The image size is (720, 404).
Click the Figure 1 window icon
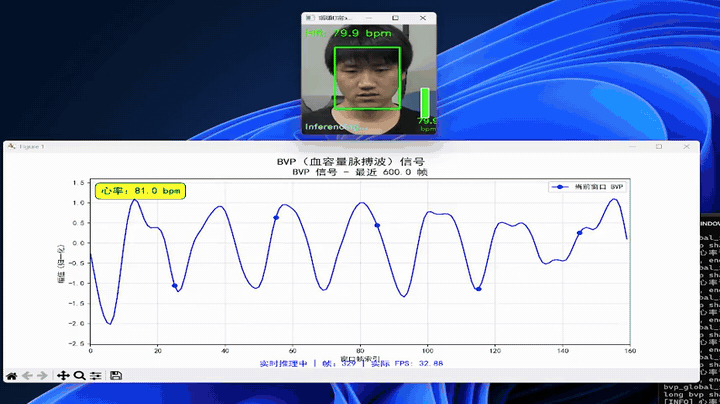[11, 146]
